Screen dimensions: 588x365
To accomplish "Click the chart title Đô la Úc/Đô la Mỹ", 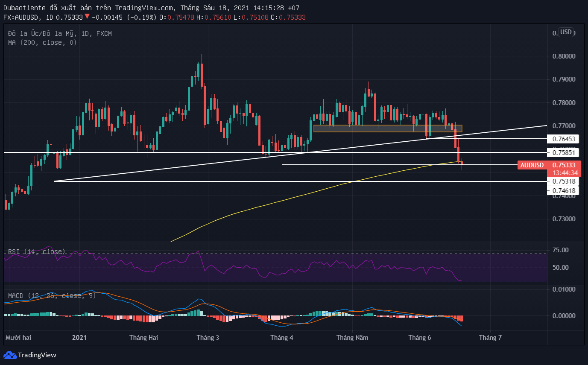I will point(40,34).
